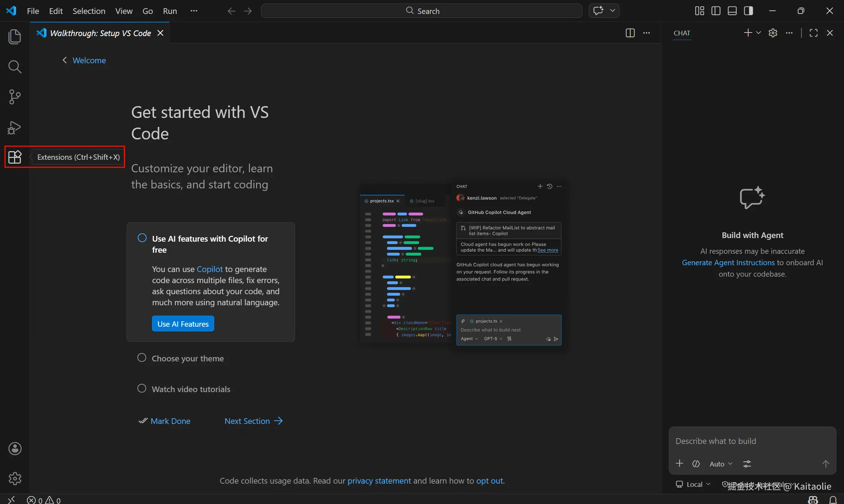Screen dimensions: 844x504
Task: Open the Selection menu
Action: (89, 11)
